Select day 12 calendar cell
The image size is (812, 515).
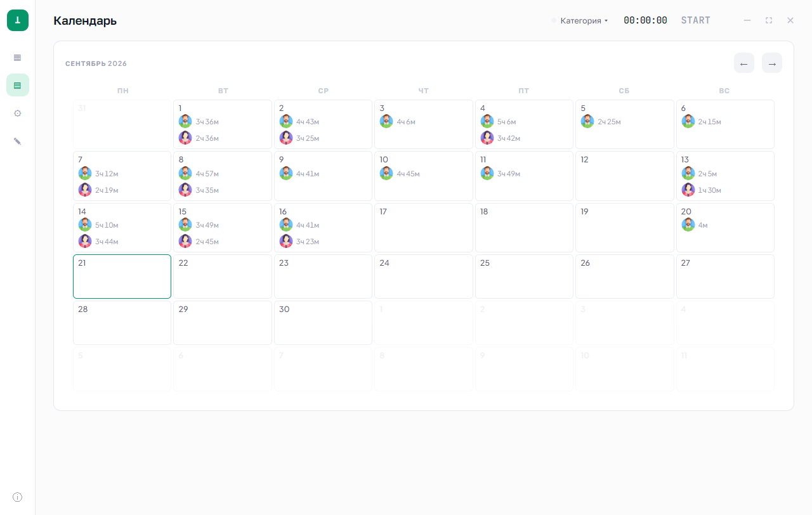(x=625, y=176)
